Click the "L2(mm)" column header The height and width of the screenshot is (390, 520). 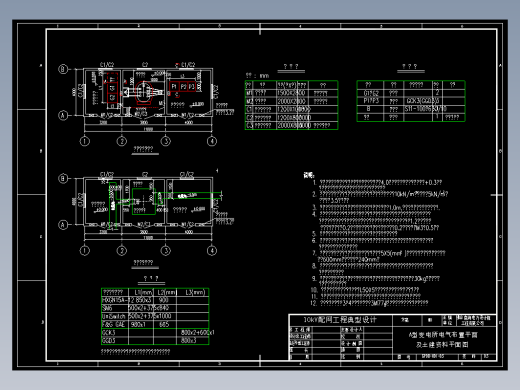click(166, 292)
